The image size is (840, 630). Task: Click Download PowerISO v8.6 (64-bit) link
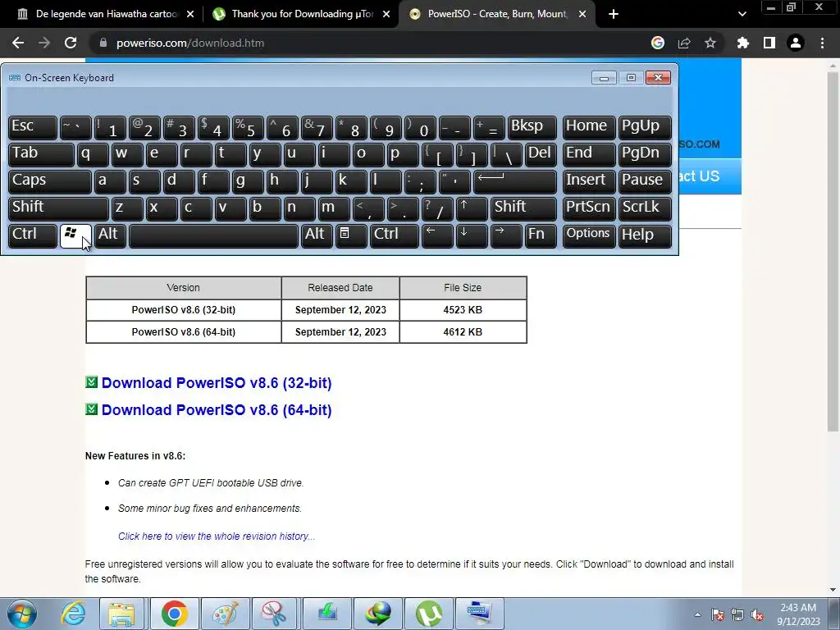[217, 410]
